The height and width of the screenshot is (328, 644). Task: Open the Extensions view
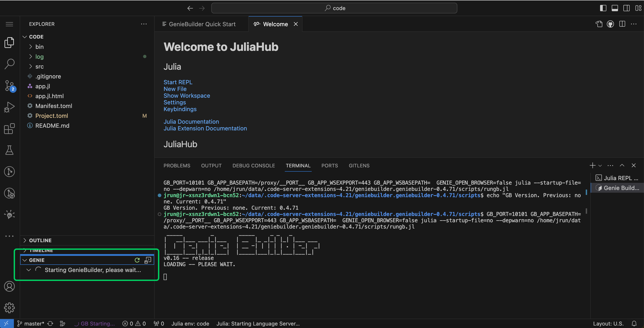(9, 129)
